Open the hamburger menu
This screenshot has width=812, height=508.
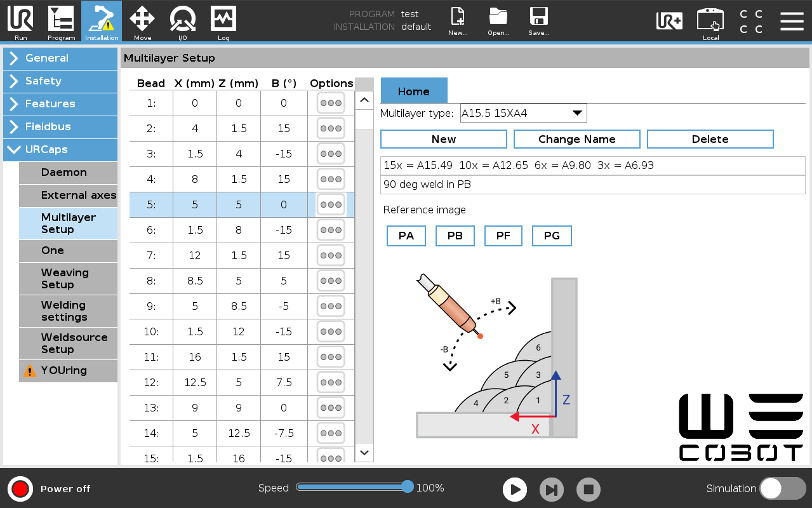coord(792,21)
